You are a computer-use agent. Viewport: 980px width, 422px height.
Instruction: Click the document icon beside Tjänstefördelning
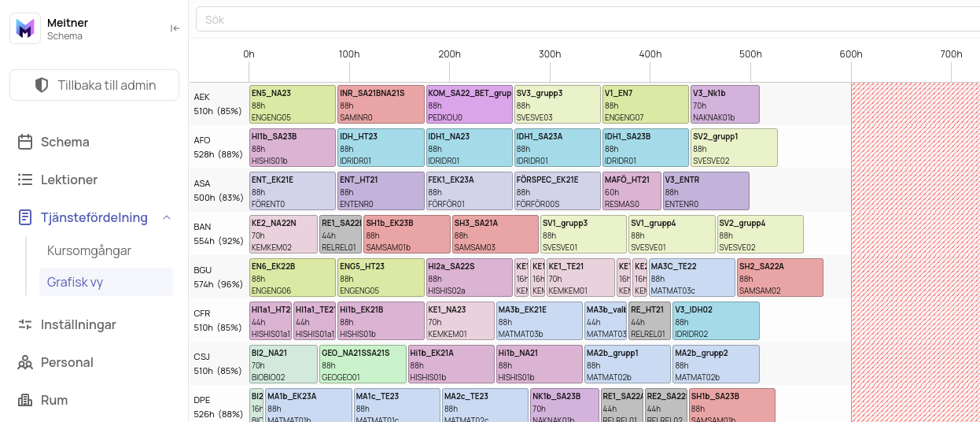pos(25,217)
